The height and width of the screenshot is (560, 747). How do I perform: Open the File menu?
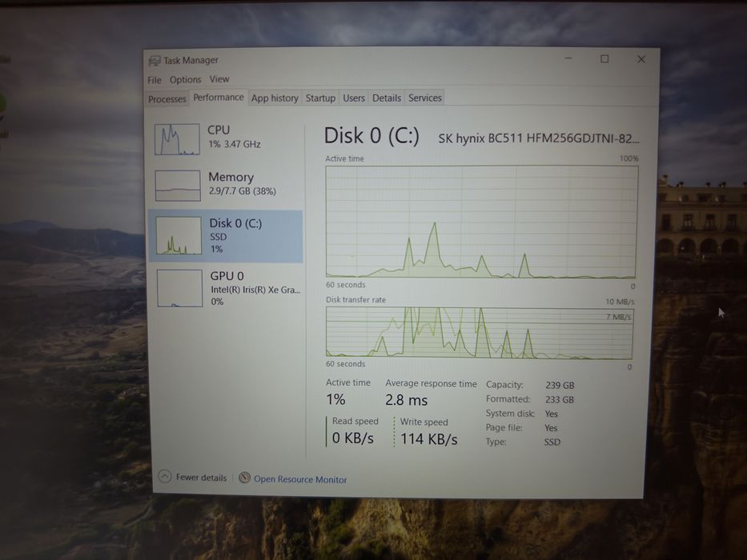pyautogui.click(x=155, y=80)
